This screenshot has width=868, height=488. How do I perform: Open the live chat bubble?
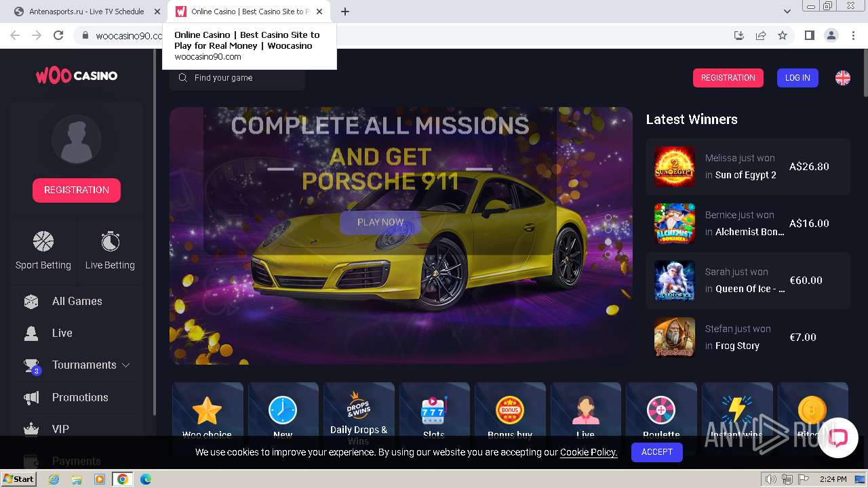838,437
